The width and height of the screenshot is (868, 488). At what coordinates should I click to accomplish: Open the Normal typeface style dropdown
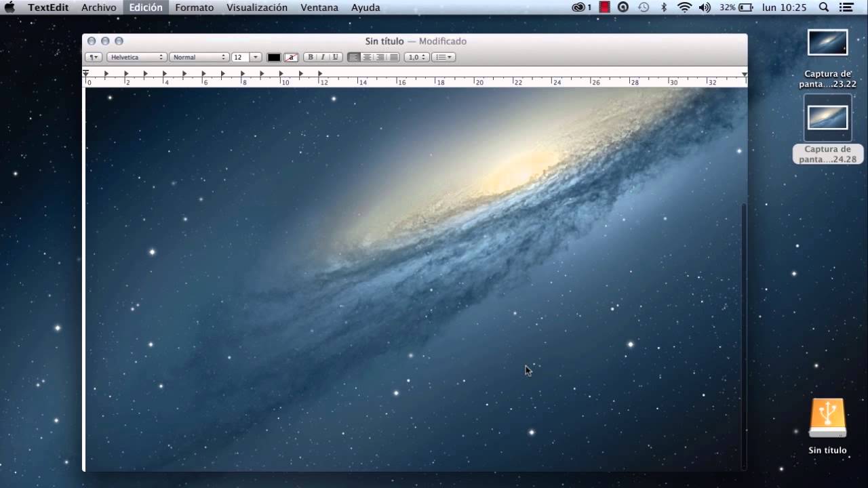(x=199, y=58)
